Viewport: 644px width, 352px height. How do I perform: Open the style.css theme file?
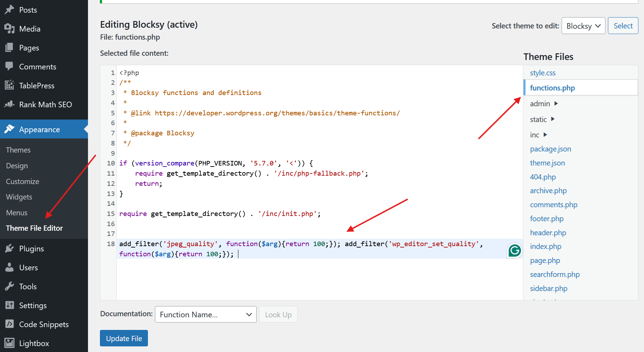coord(542,73)
